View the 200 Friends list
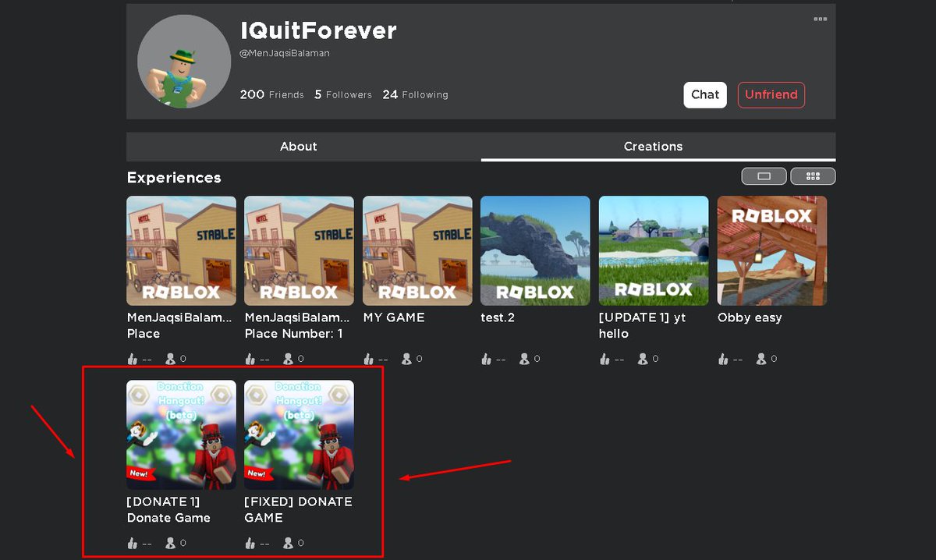This screenshot has width=936, height=560. [271, 94]
